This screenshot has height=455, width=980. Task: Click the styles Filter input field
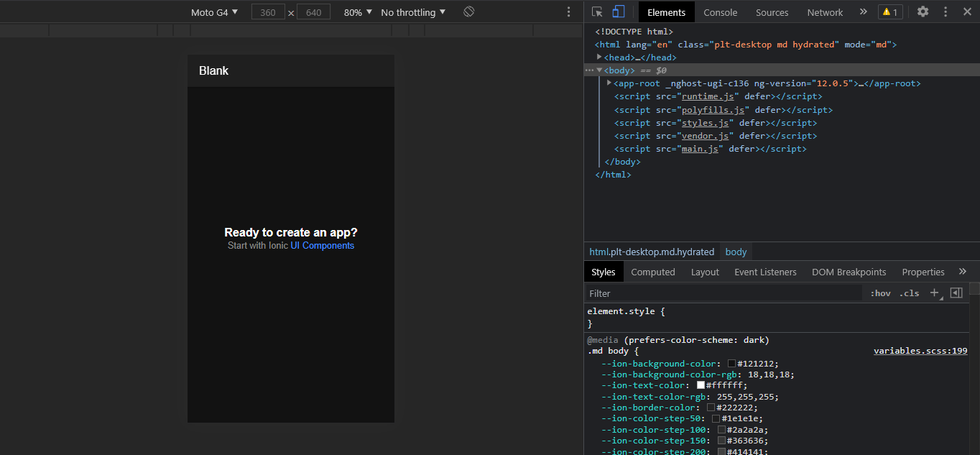point(724,293)
